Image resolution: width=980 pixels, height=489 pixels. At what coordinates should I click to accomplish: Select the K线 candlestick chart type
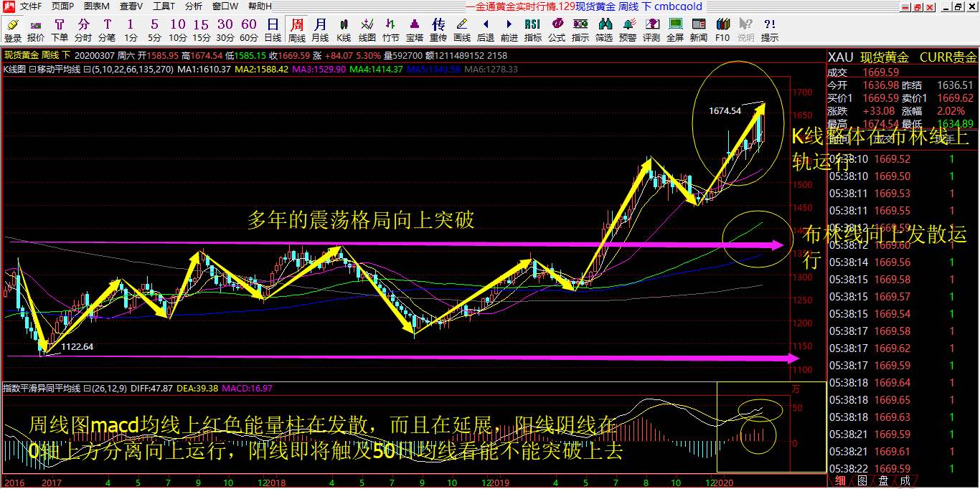344,30
